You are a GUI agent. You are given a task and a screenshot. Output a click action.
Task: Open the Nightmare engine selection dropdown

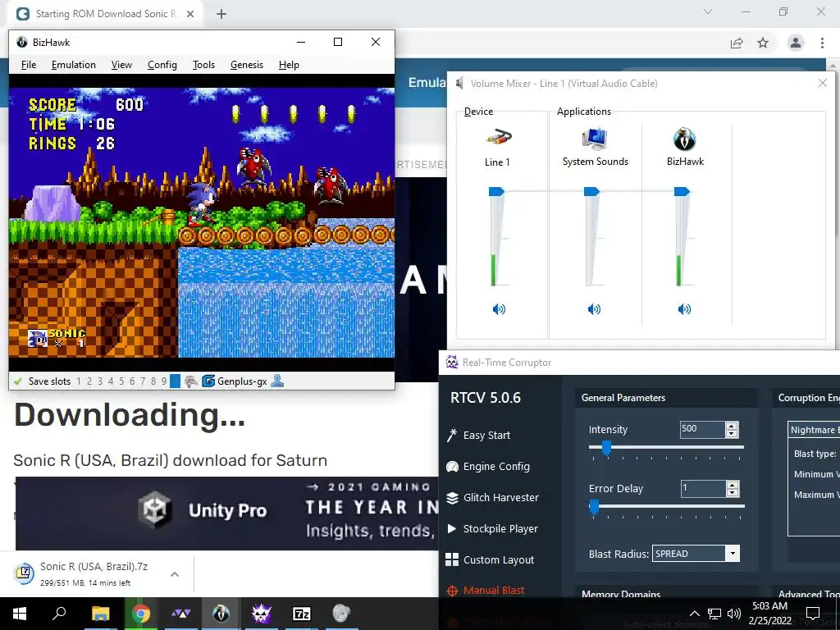tap(815, 430)
